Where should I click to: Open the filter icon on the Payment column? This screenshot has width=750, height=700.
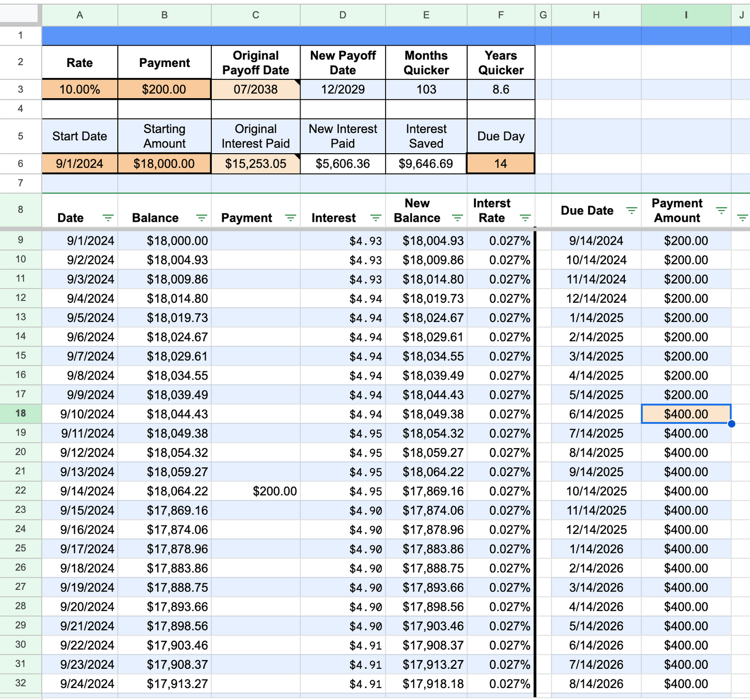click(x=291, y=218)
